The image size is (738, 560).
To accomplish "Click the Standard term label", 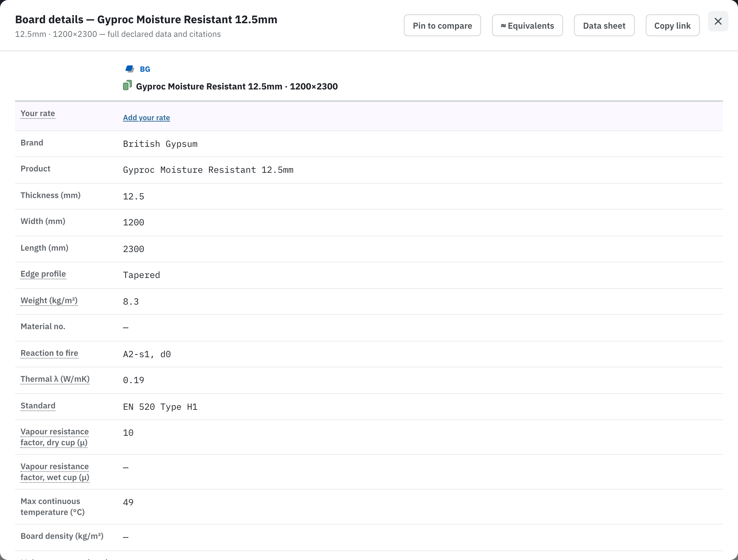I will pyautogui.click(x=38, y=406).
